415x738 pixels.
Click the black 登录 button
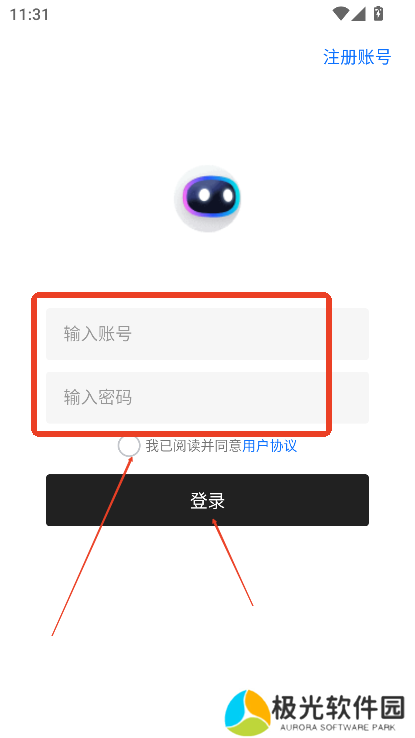point(208,500)
